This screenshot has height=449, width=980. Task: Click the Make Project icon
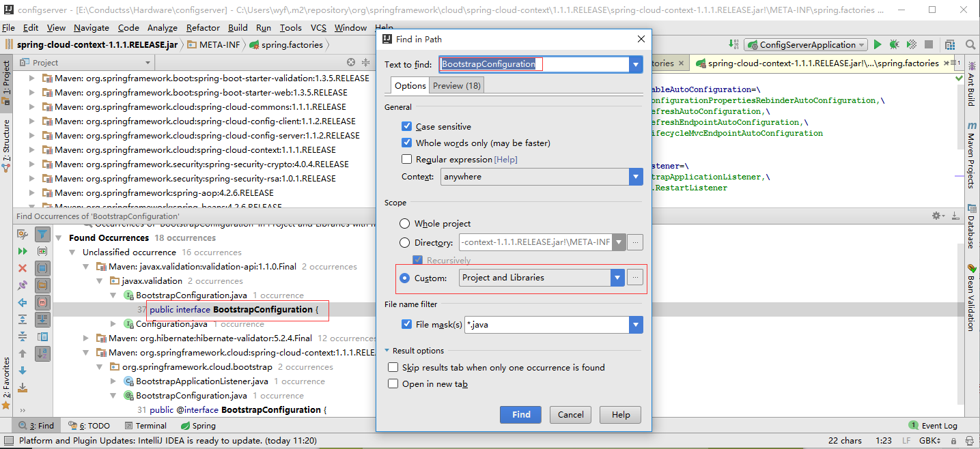pyautogui.click(x=734, y=44)
